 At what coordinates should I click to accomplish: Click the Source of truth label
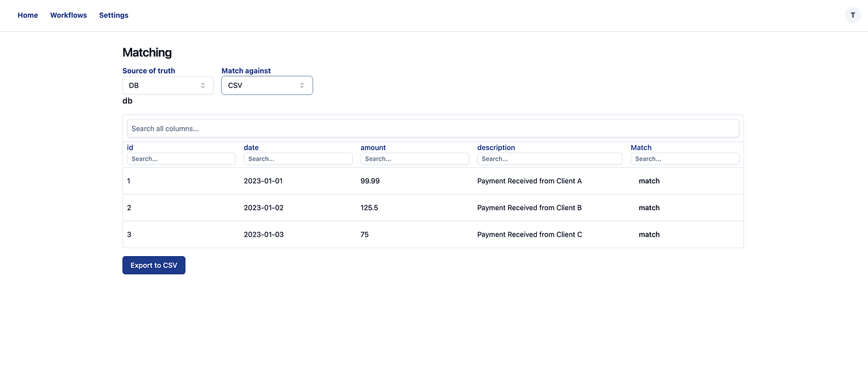(x=148, y=71)
